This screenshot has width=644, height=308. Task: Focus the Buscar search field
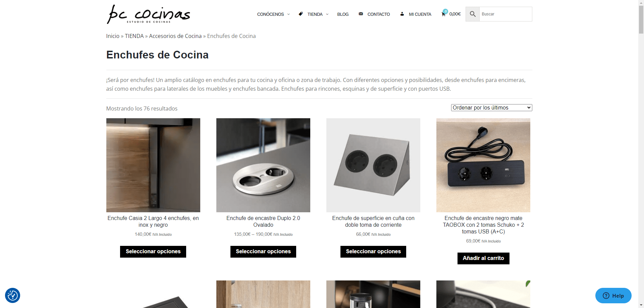505,14
